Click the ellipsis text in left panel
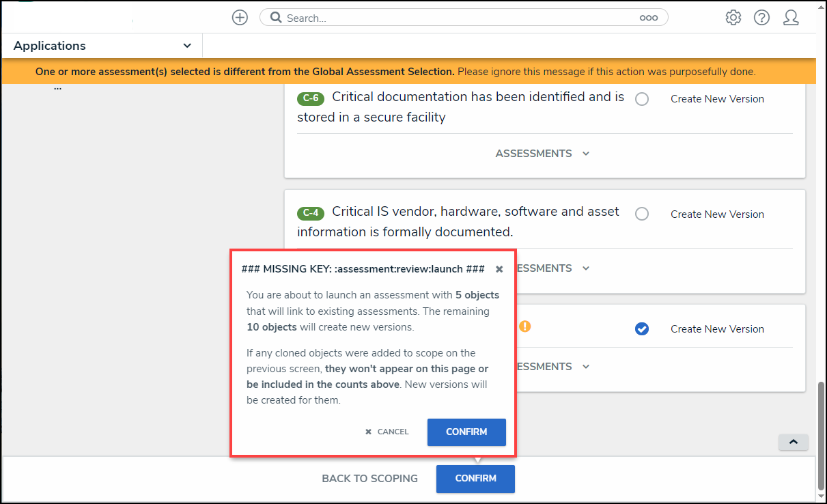This screenshot has height=504, width=827. click(x=57, y=87)
